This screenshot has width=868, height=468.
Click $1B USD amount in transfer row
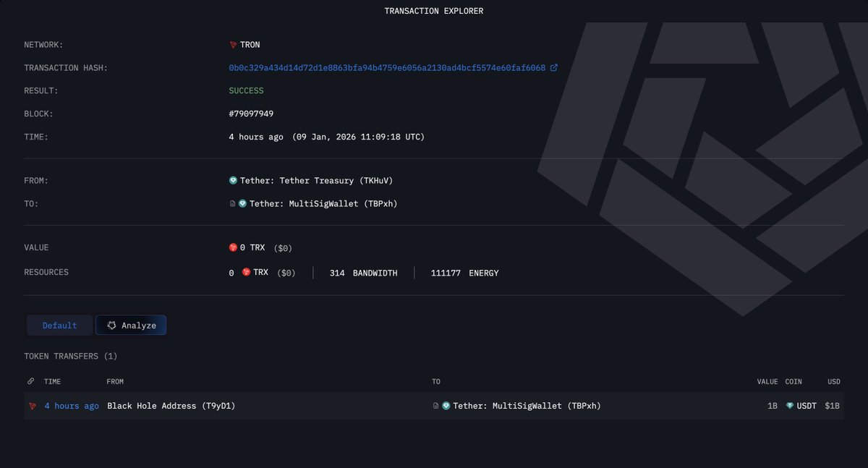click(x=833, y=406)
